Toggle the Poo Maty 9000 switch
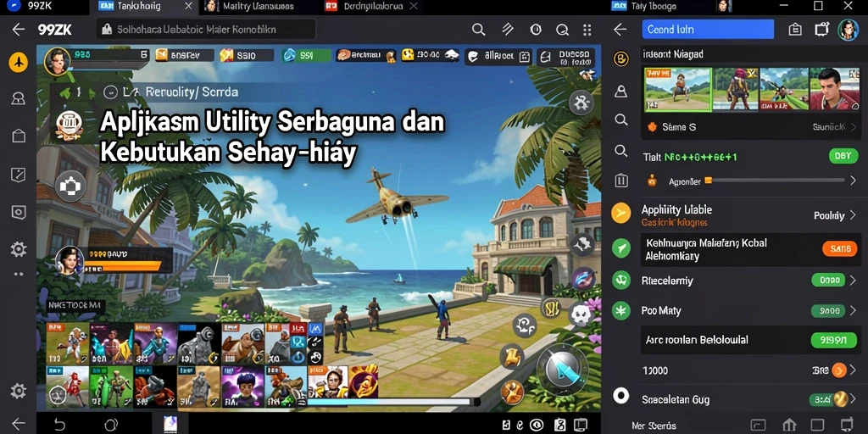 pyautogui.click(x=828, y=310)
